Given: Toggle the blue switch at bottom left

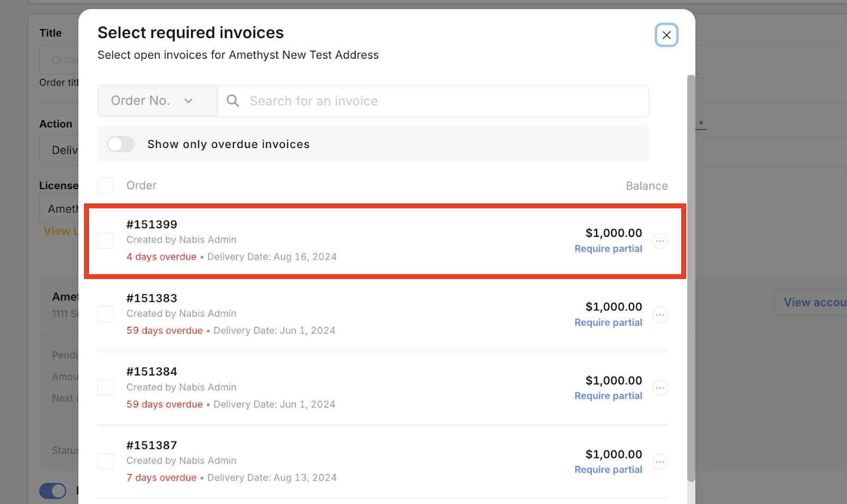Looking at the screenshot, I should tap(52, 491).
